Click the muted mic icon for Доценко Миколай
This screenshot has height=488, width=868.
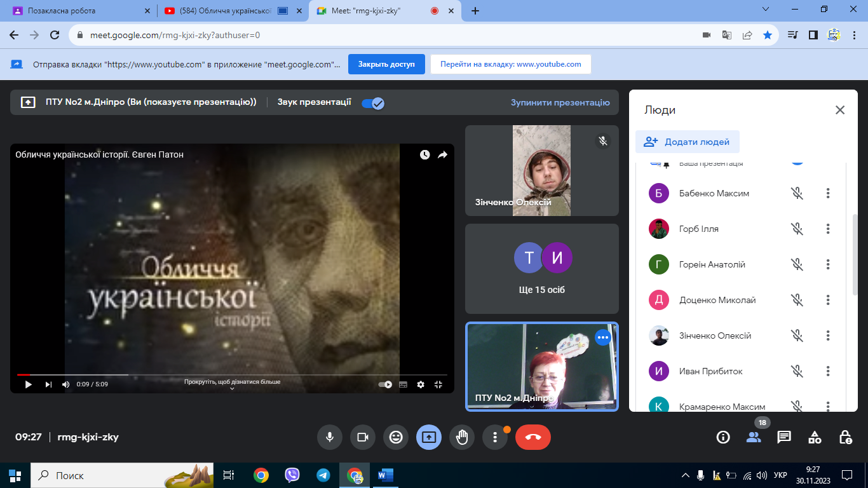click(x=797, y=300)
